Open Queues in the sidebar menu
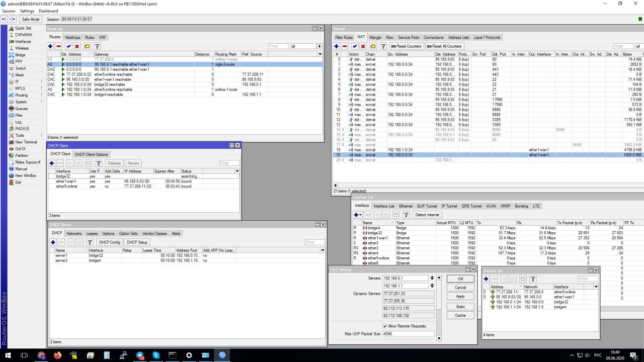 (x=21, y=109)
